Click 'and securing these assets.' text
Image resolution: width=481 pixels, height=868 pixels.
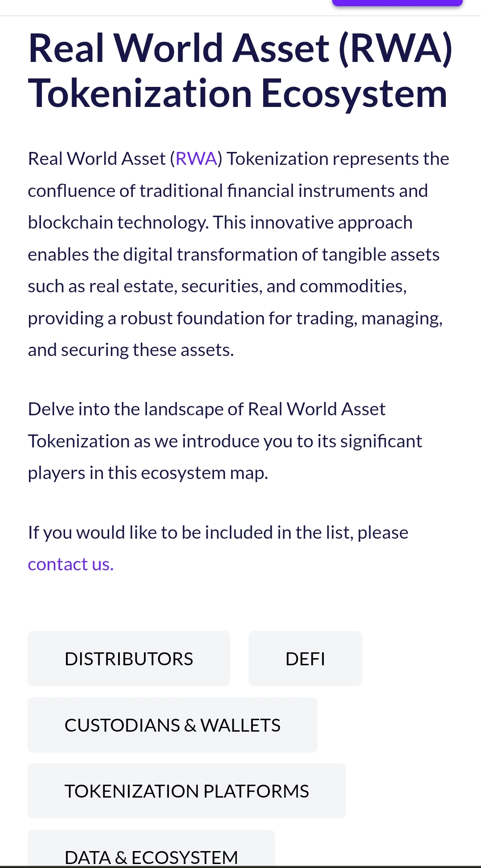coord(130,350)
